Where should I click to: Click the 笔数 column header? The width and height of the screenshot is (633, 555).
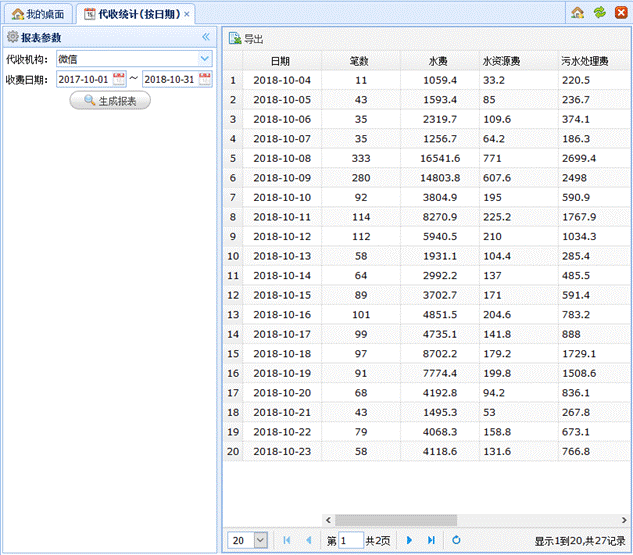361,61
